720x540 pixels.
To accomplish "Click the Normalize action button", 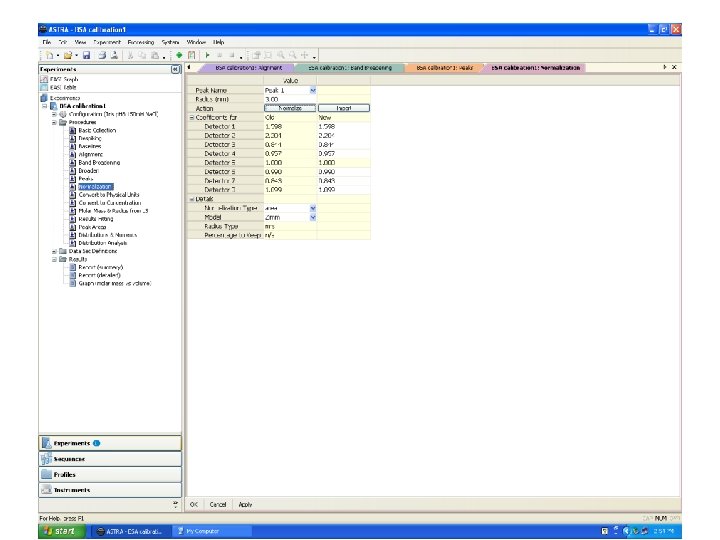I will click(x=290, y=108).
